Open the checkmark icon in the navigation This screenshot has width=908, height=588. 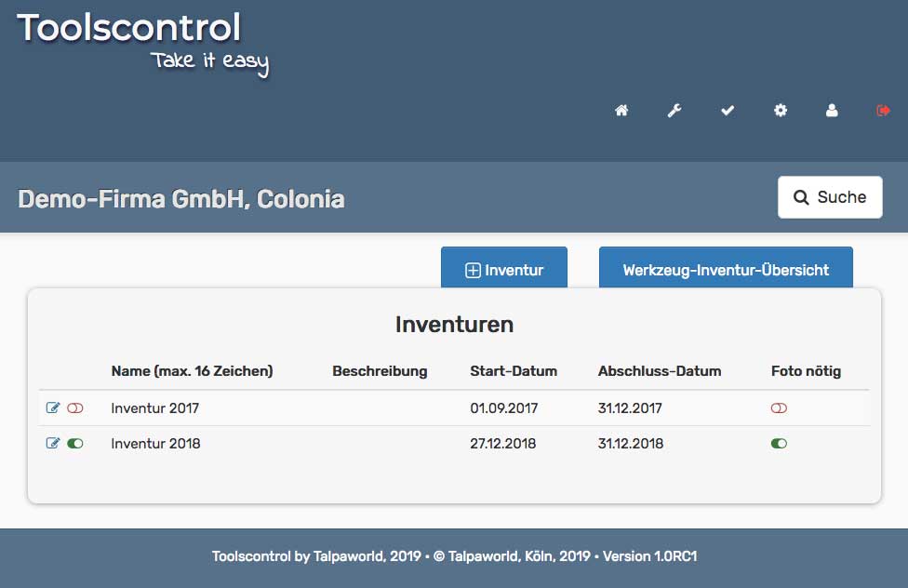728,110
